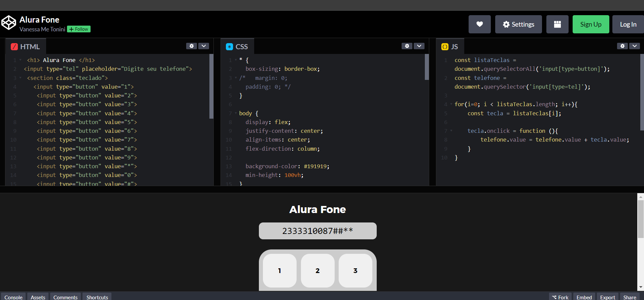This screenshot has height=300, width=644.
Task: Select the HTML editor tab
Action: coord(26,47)
